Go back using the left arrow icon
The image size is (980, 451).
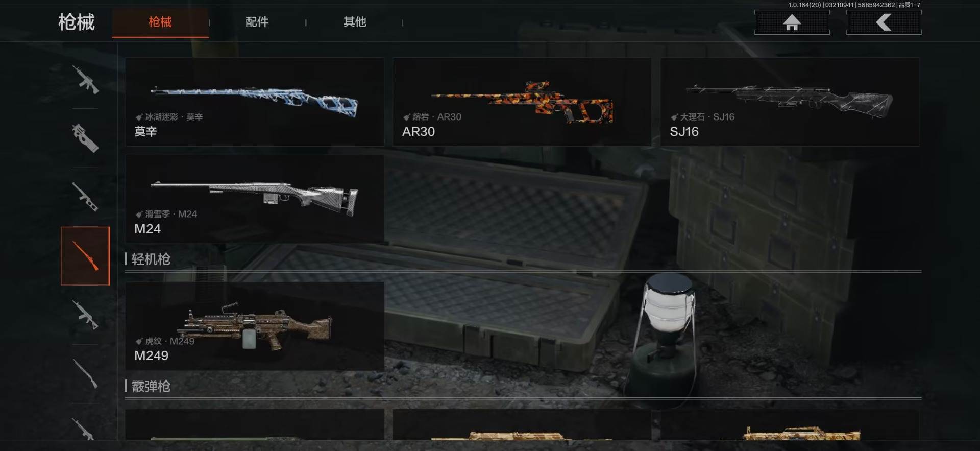click(884, 22)
